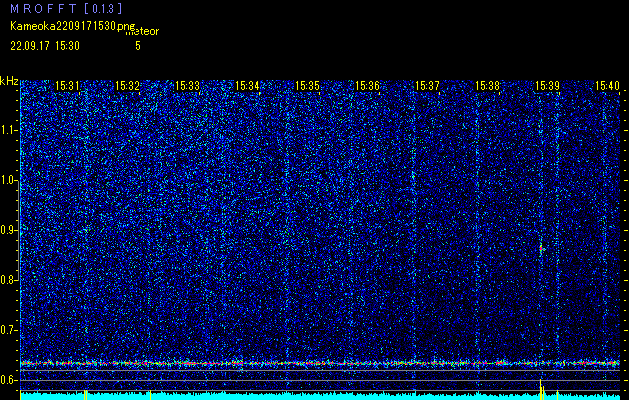Click the 1.1 frequency axis label
Screen dimensions: 629x400
click(9, 130)
